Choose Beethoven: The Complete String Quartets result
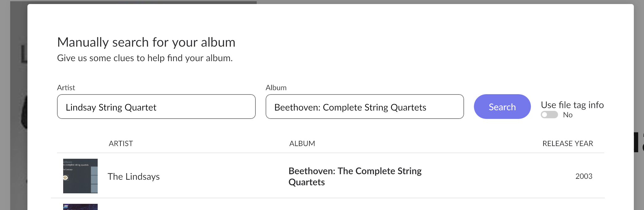Image resolution: width=644 pixels, height=210 pixels. [355, 176]
